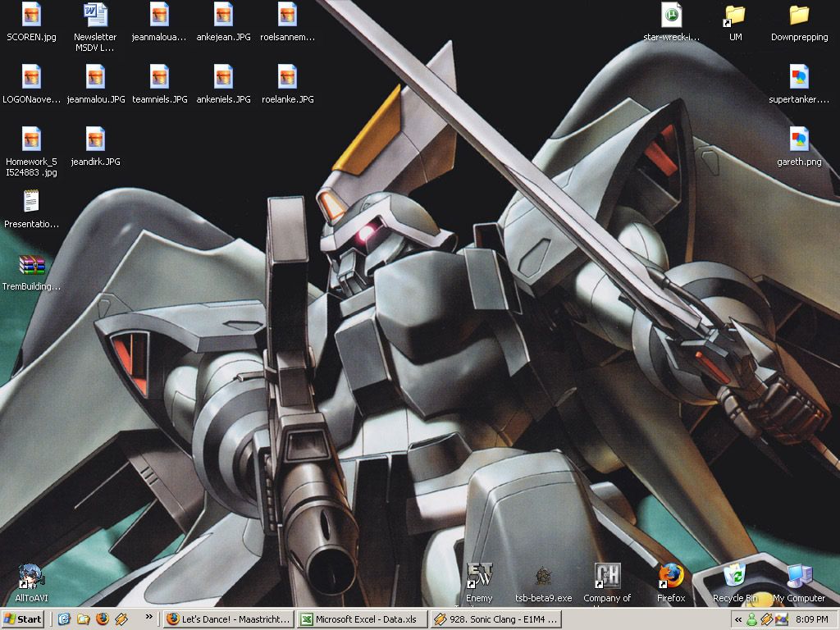Switch to 928. Sonic Clang Winamp window
The width and height of the screenshot is (840, 630).
click(x=496, y=619)
